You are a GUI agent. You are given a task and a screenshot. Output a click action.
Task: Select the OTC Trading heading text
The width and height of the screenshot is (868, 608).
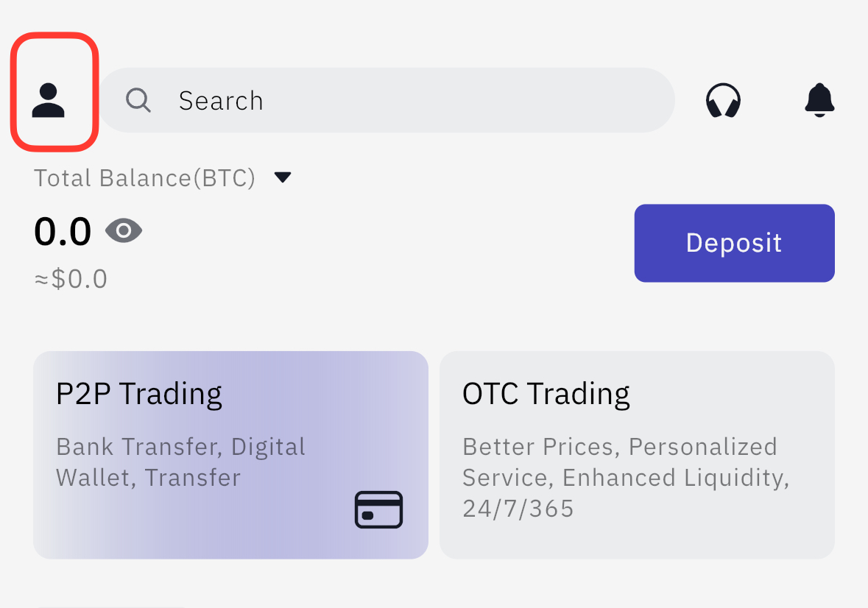coord(546,395)
